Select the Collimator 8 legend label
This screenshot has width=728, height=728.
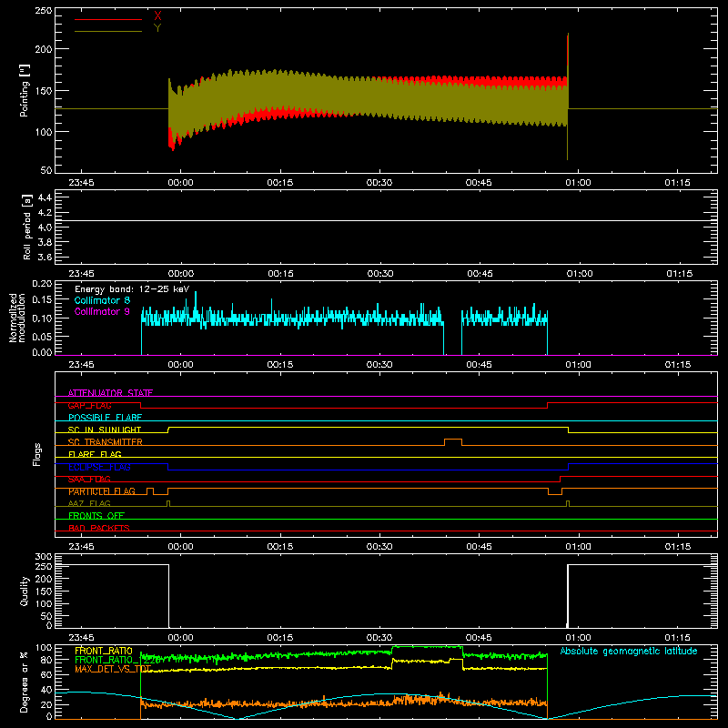click(102, 300)
